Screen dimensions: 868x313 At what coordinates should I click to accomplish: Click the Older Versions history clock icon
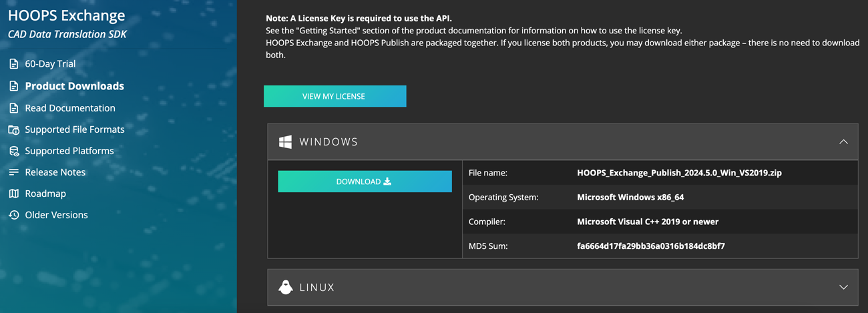[x=13, y=215]
